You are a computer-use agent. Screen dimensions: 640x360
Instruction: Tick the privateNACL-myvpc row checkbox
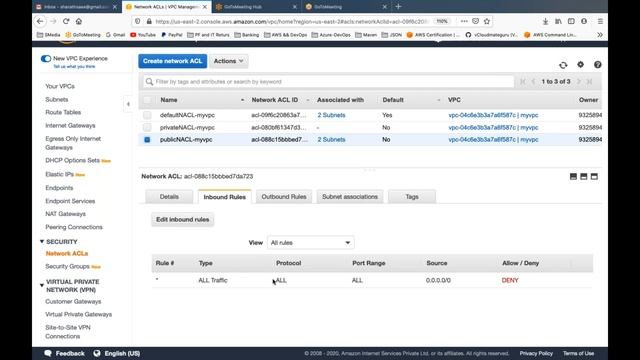coord(147,127)
